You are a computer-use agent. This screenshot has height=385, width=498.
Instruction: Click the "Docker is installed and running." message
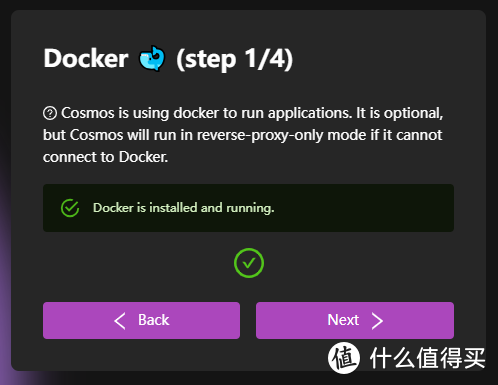183,208
